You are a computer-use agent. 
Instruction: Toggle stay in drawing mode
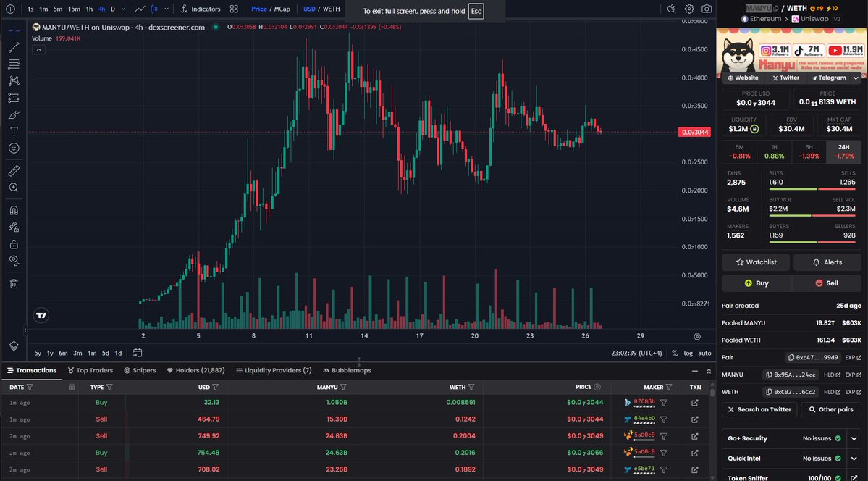tap(14, 227)
